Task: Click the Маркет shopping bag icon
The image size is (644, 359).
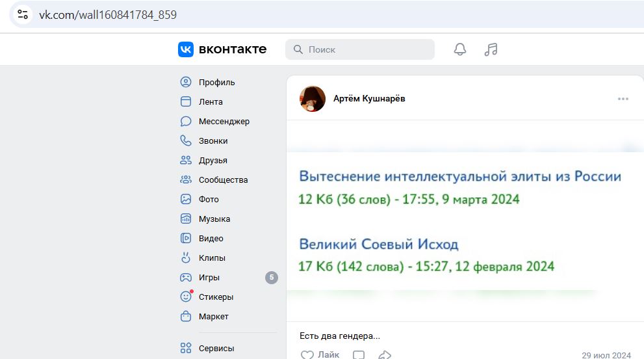Action: [186, 316]
